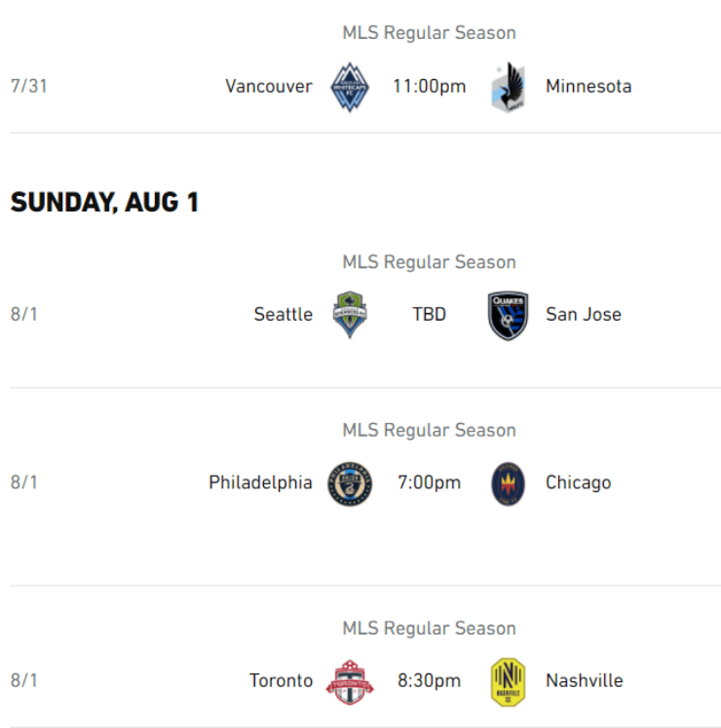
Task: Click the San Jose Quakes logo
Action: (x=509, y=315)
